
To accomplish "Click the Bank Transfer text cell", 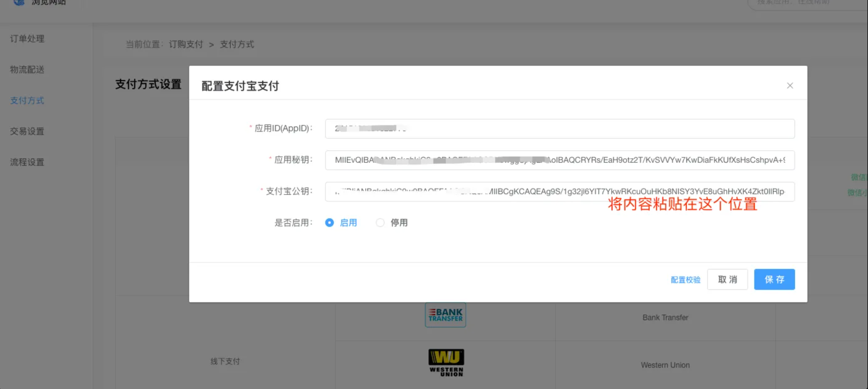I will coord(665,318).
